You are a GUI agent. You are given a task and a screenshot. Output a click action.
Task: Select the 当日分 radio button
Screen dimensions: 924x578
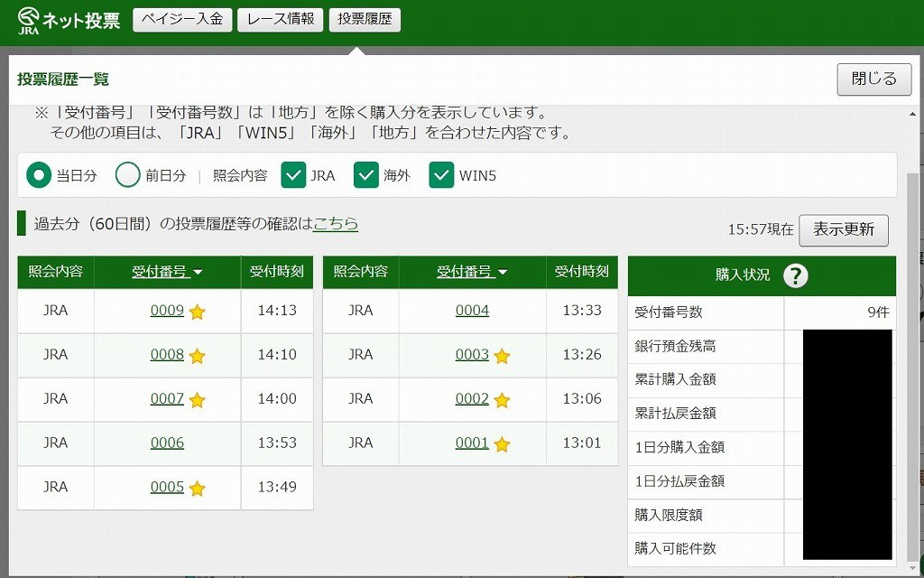39,175
